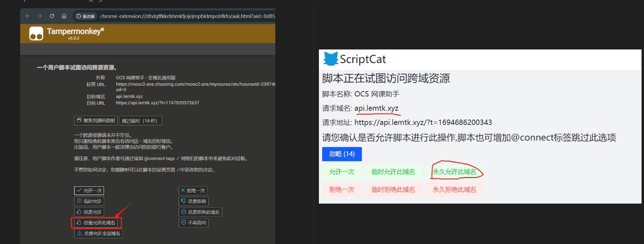Image resolution: width=644 pixels, height=244 pixels.
Task: Select 总是允许全部域名 warning option
Action: (98, 234)
